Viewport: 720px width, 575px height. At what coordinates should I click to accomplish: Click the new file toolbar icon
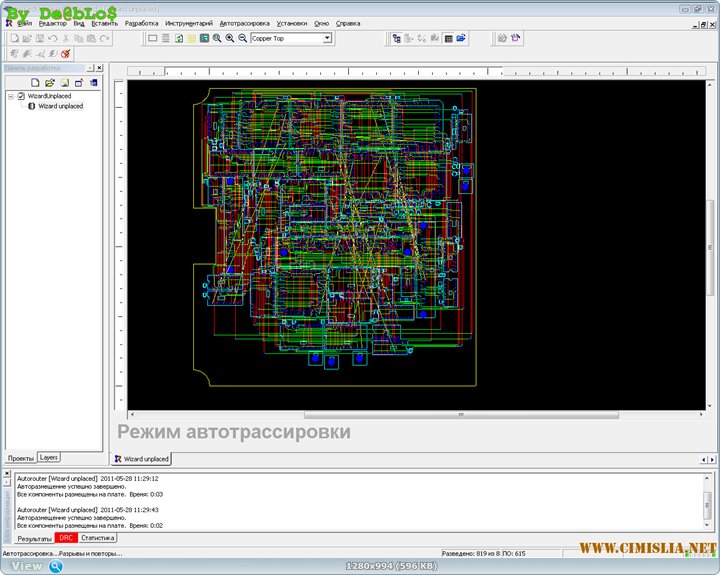[x=14, y=38]
